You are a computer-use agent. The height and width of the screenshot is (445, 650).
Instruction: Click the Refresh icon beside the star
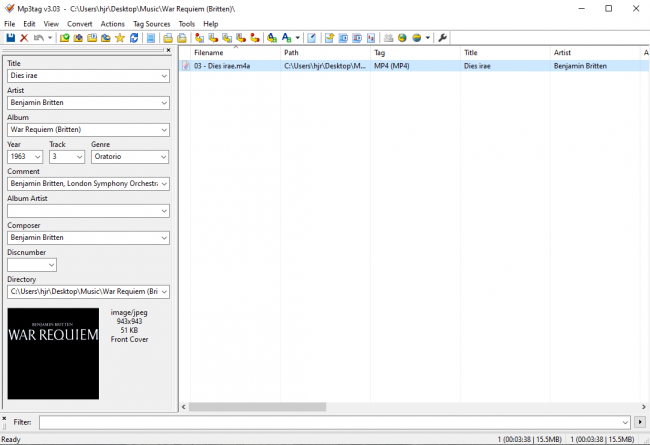(134, 38)
